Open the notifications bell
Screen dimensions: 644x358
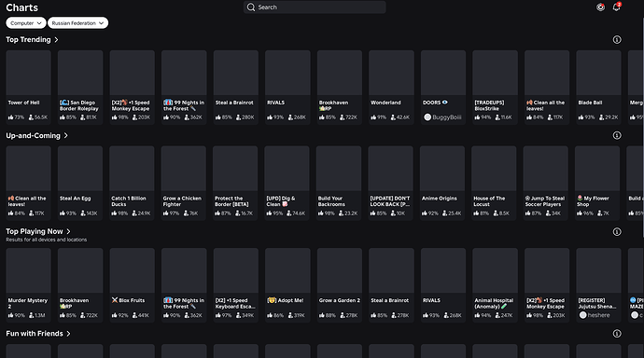tap(616, 7)
